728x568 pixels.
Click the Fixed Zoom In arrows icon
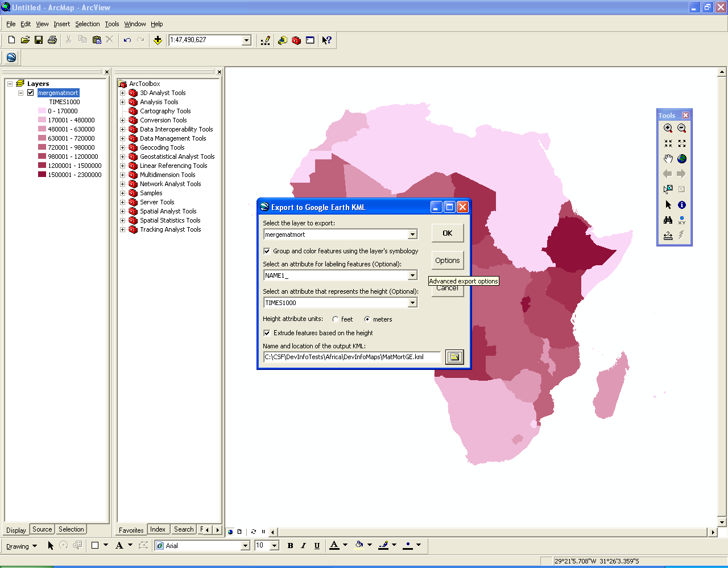tap(668, 143)
